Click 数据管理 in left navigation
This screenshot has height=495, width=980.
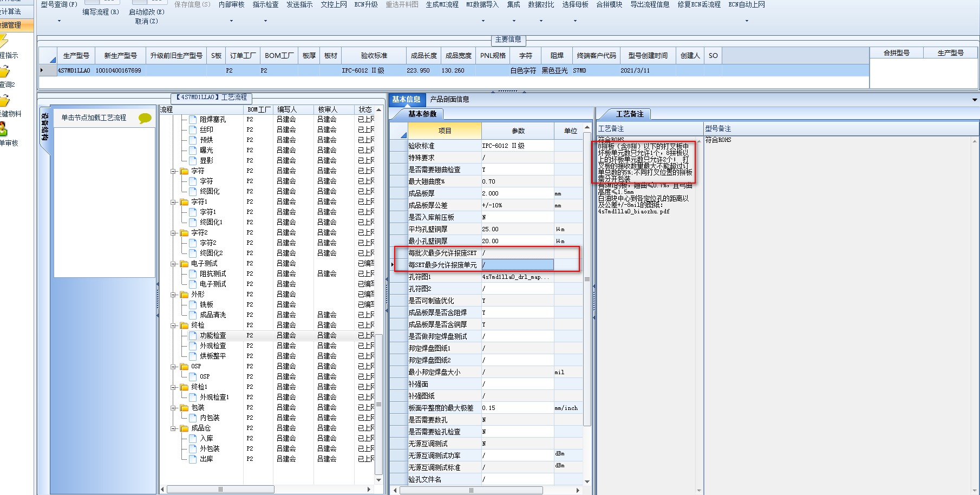click(x=12, y=25)
